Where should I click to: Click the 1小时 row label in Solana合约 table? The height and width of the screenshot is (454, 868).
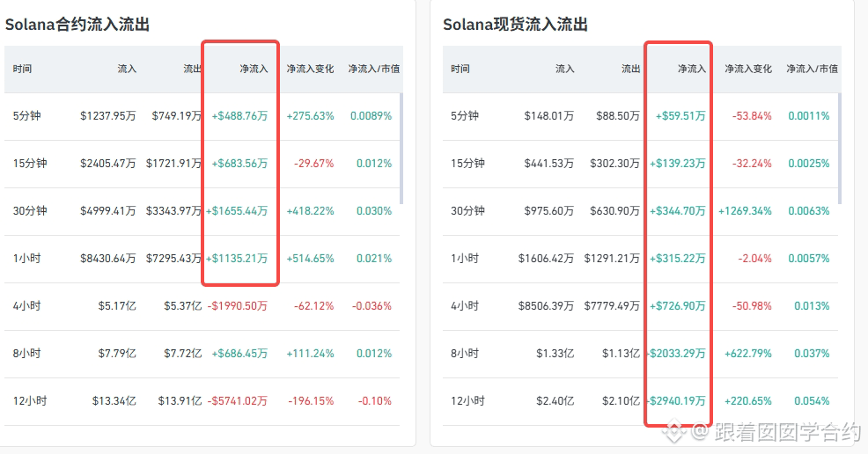coord(27,259)
